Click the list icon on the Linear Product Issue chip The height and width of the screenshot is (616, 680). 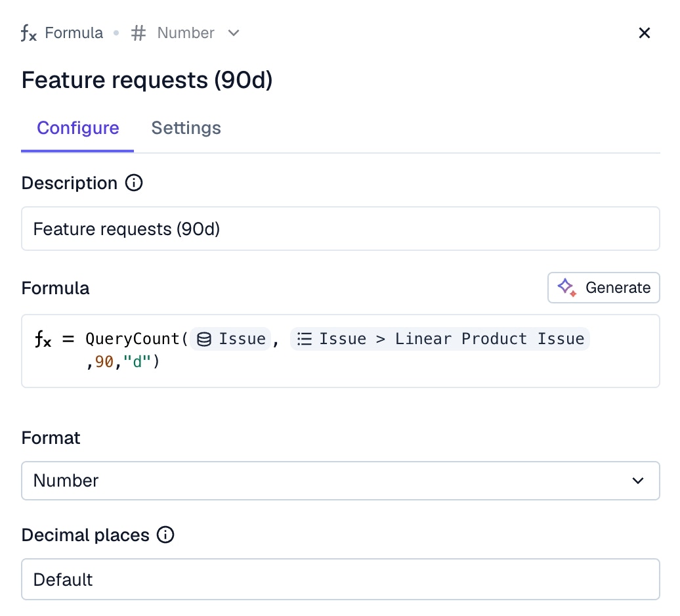tap(304, 339)
